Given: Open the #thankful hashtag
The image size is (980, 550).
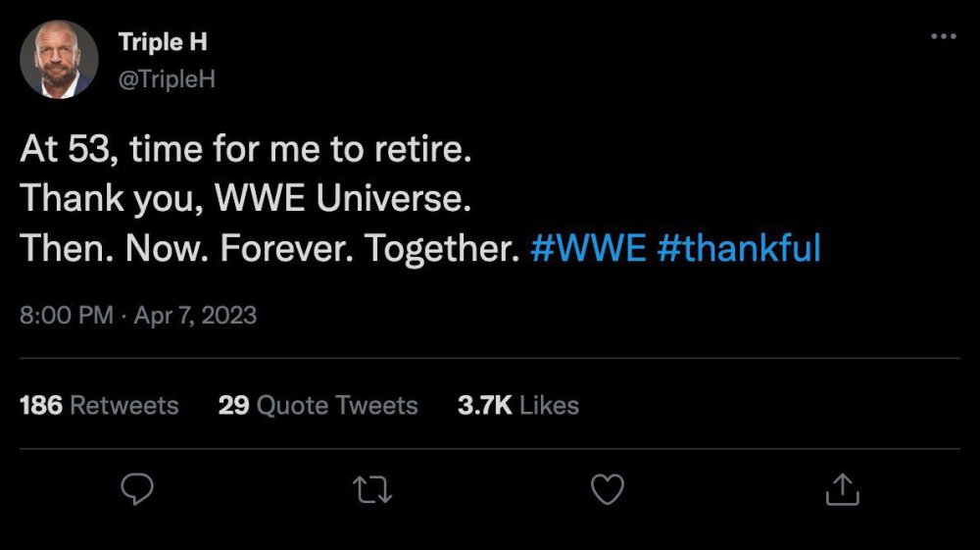Looking at the screenshot, I should (x=739, y=249).
